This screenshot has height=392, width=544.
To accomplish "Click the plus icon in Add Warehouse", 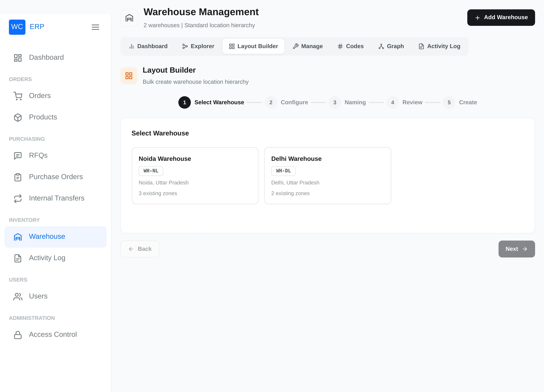I will point(477,18).
